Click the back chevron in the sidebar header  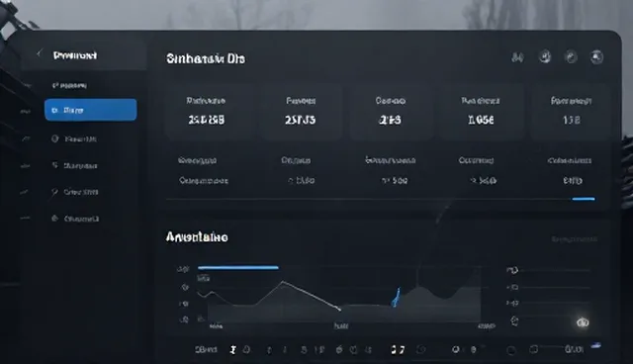point(40,54)
